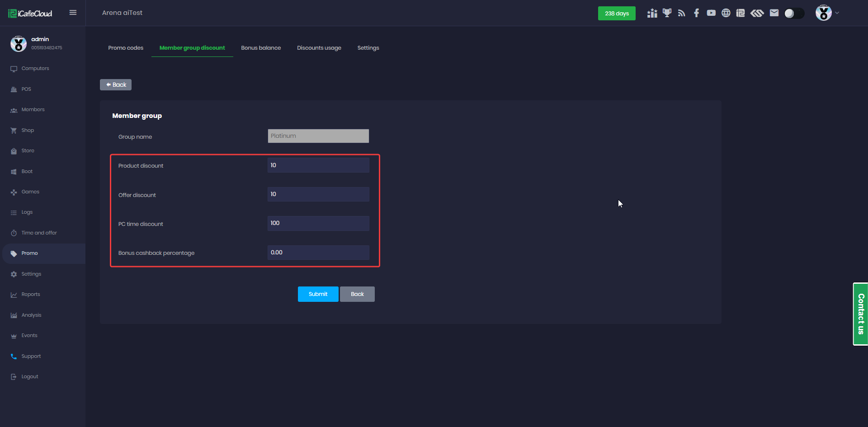This screenshot has height=427, width=868.
Task: Open the Bonus balance tab
Action: click(x=261, y=48)
